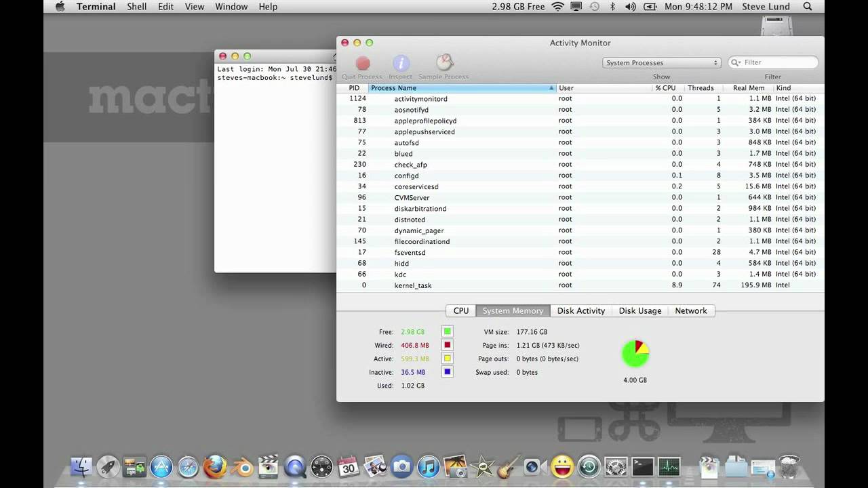
Task: Open the Help menu
Action: [268, 6]
